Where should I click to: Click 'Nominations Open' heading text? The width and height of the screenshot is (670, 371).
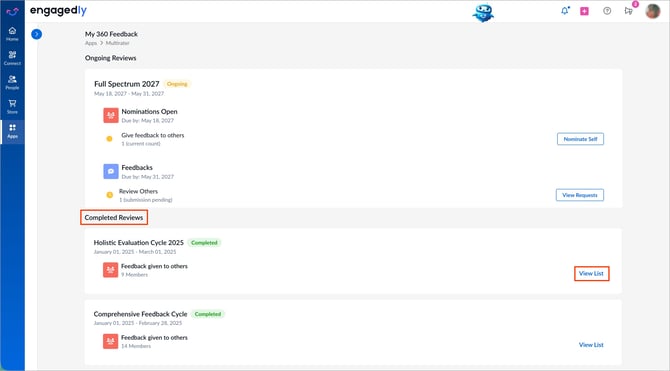[149, 111]
